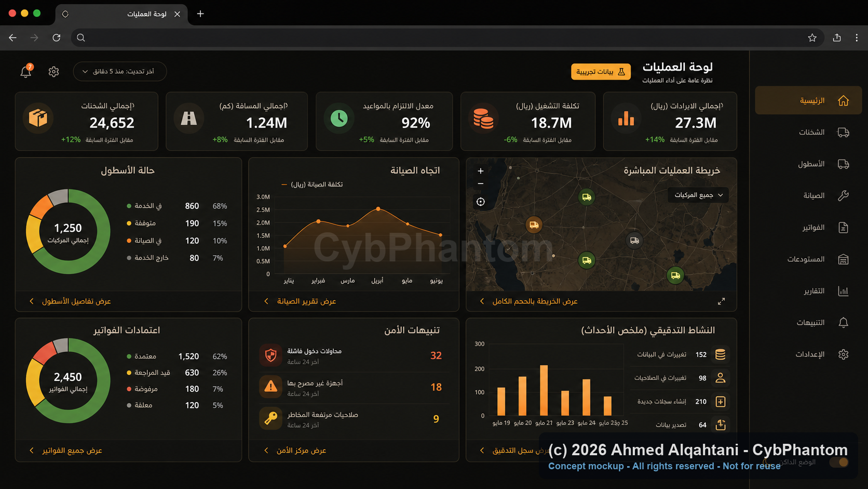The image size is (868, 489).
Task: Click the بيانات تجريبية badge button
Action: pyautogui.click(x=601, y=72)
